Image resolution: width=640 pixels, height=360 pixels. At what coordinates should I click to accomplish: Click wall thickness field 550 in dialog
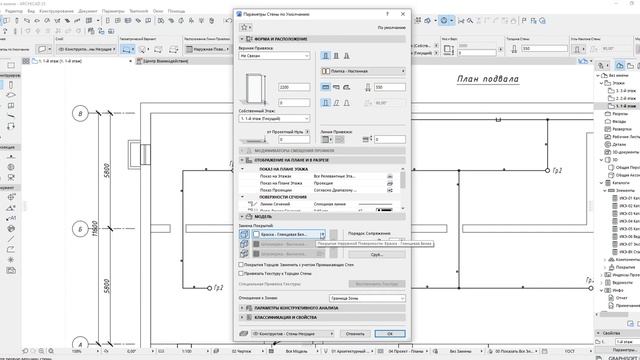[x=390, y=87]
